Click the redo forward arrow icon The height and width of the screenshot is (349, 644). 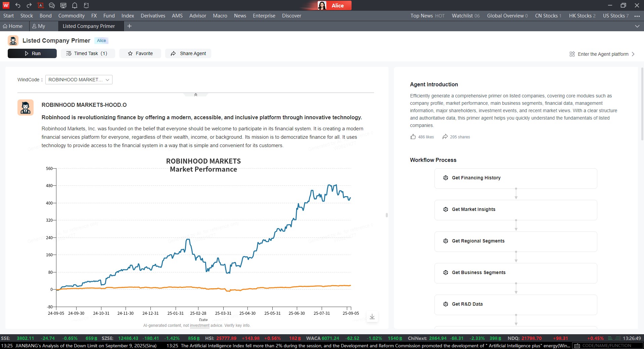tap(29, 5)
